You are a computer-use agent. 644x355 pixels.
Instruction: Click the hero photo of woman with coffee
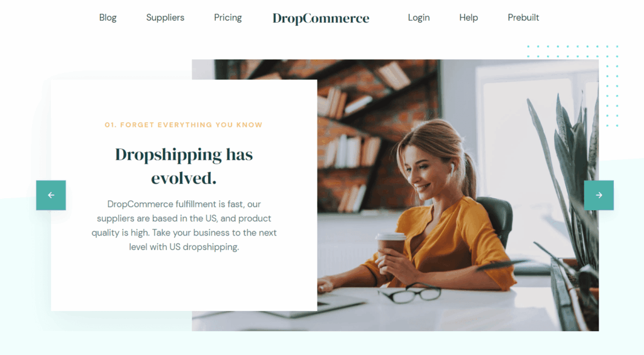pos(456,195)
